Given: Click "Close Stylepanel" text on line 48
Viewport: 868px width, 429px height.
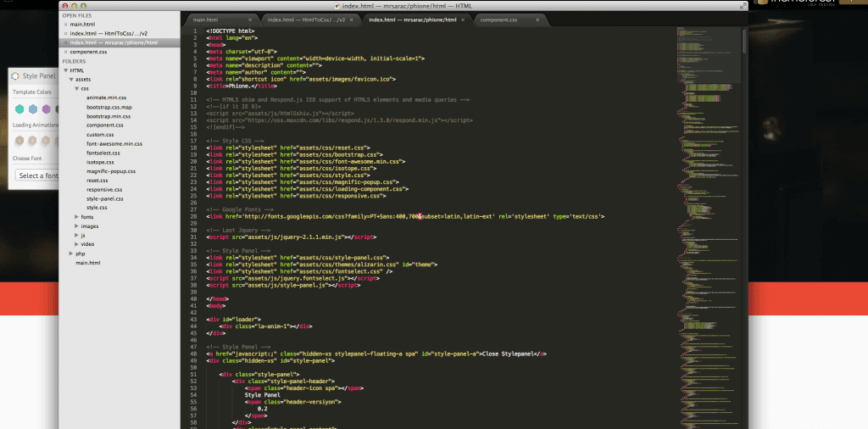Looking at the screenshot, I should coord(508,354).
